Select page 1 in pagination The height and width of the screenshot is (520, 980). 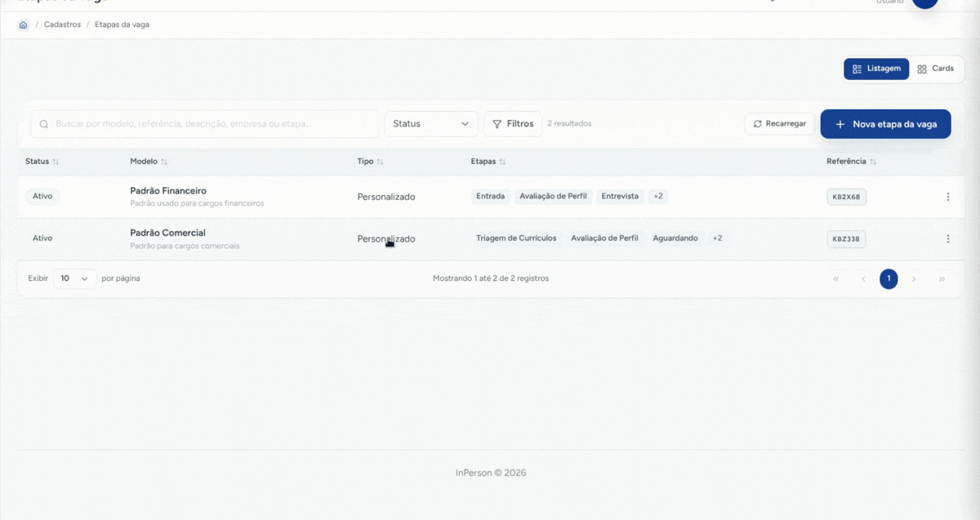tap(889, 279)
